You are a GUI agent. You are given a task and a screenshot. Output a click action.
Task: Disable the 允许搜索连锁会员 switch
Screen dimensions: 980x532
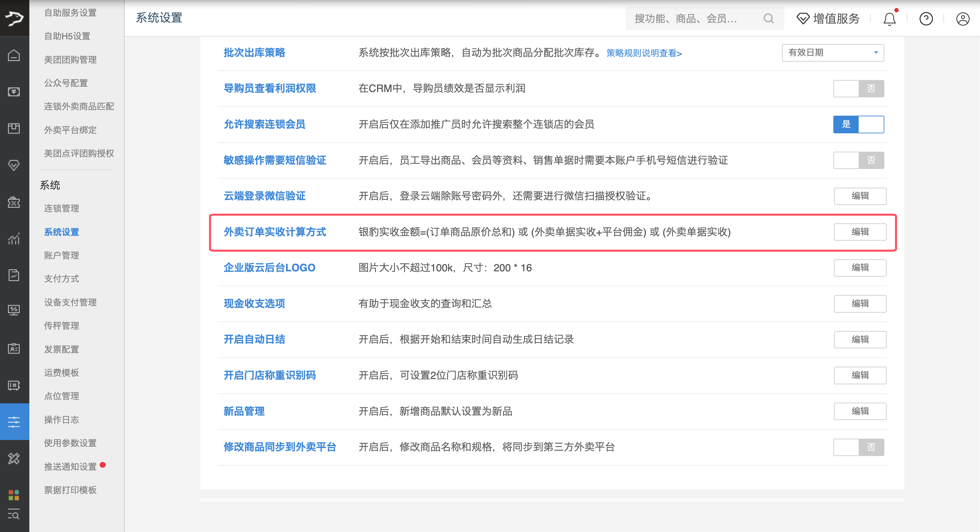(858, 124)
